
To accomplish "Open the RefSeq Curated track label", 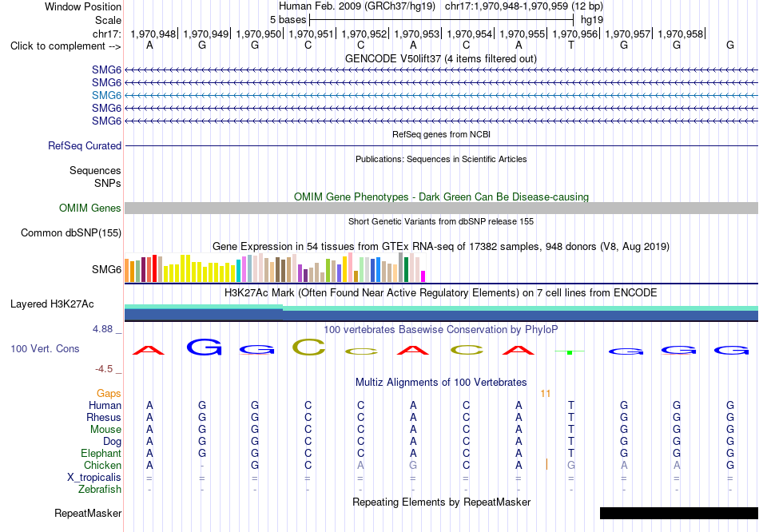I will (x=85, y=145).
